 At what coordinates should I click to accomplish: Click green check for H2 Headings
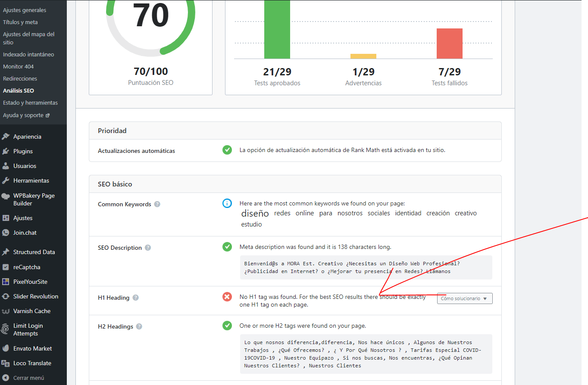[227, 326]
